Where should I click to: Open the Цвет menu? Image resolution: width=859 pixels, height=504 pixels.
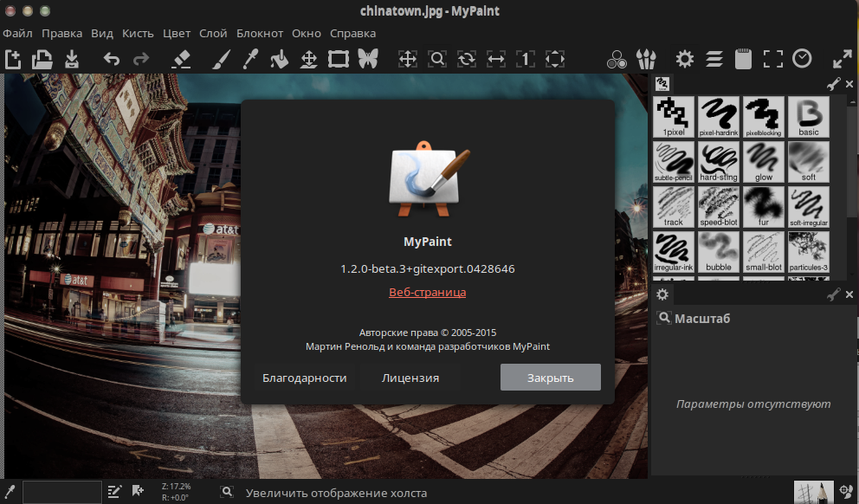click(x=177, y=34)
